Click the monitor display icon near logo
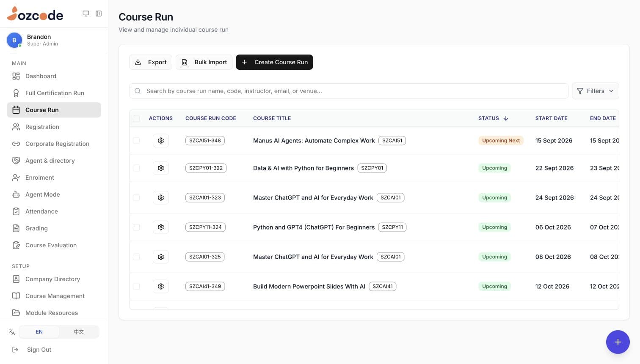This screenshot has height=364, width=640. point(86,14)
